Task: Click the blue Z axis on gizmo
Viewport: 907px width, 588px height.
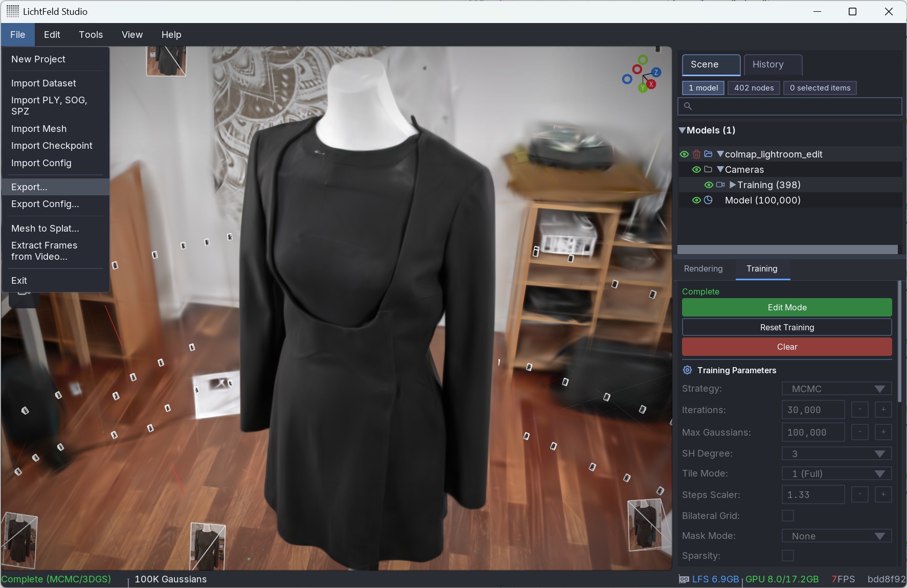Action: coord(656,73)
